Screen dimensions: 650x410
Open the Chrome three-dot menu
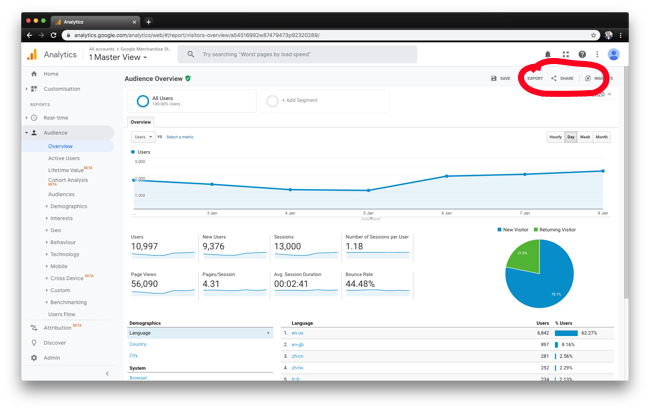[621, 35]
